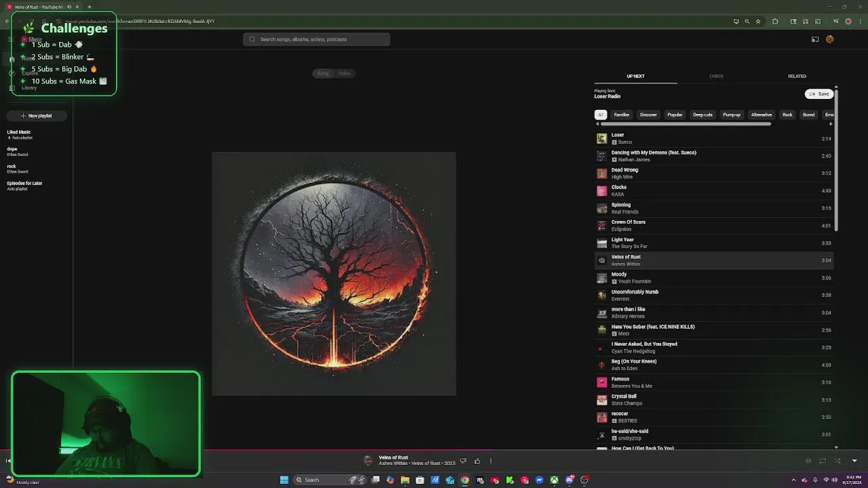Select the Familiar filter chip
The width and height of the screenshot is (868, 488).
point(622,115)
